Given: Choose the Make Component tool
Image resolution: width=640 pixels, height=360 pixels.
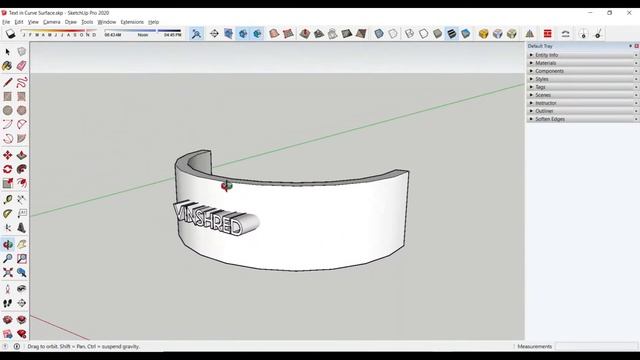Looking at the screenshot, I should pos(22,51).
